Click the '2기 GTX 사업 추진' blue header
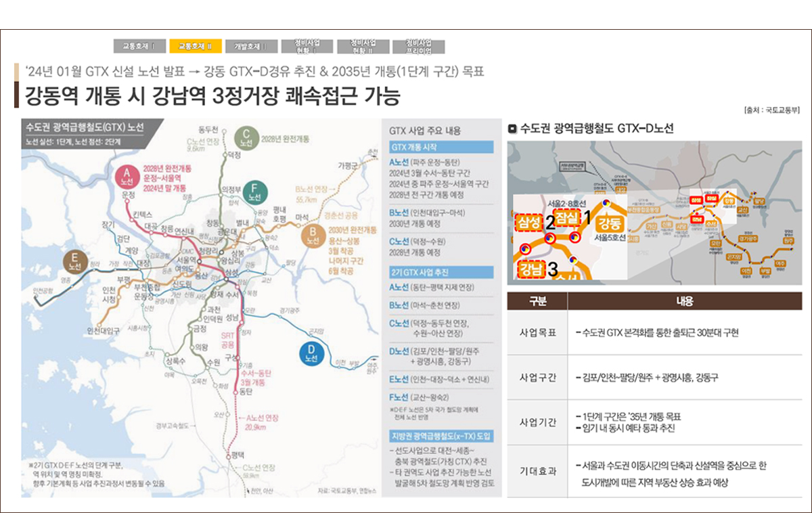 (x=440, y=272)
